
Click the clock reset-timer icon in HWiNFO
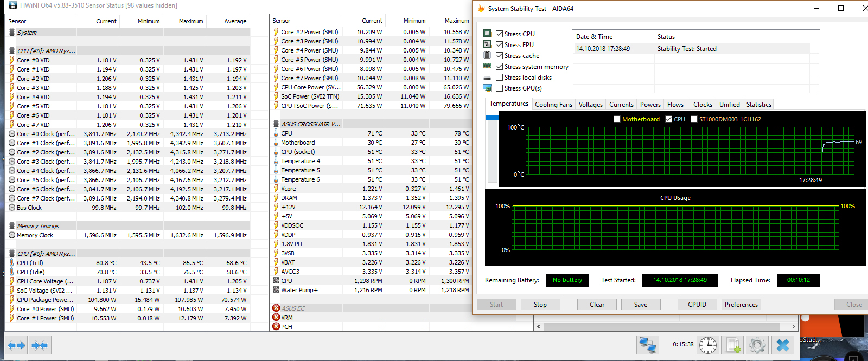point(708,345)
